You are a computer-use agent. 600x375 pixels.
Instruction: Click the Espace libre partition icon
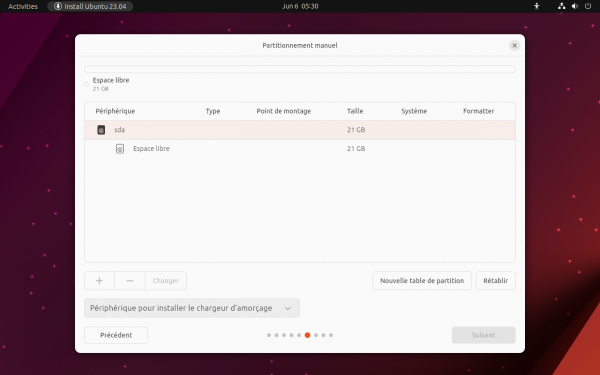pyautogui.click(x=120, y=148)
